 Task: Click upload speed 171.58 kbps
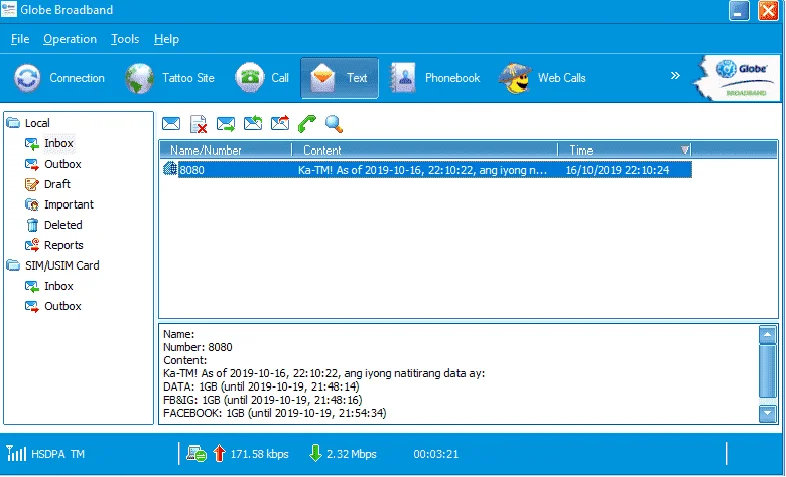click(x=260, y=454)
